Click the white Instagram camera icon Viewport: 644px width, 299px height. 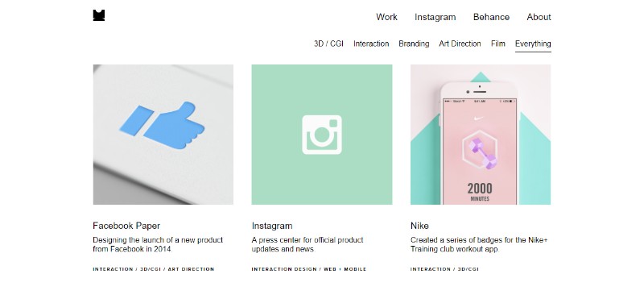click(x=322, y=135)
